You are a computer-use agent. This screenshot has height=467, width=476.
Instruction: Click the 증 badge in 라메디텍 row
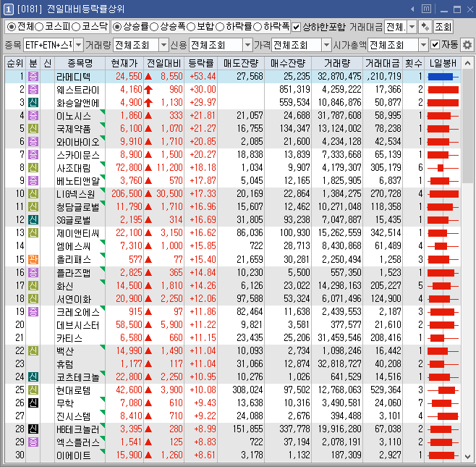click(33, 76)
